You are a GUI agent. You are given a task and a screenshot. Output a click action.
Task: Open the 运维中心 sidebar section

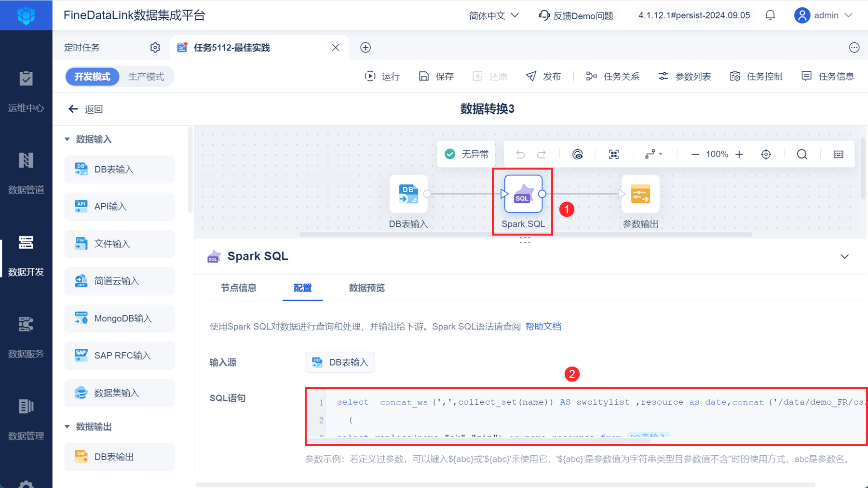(26, 92)
